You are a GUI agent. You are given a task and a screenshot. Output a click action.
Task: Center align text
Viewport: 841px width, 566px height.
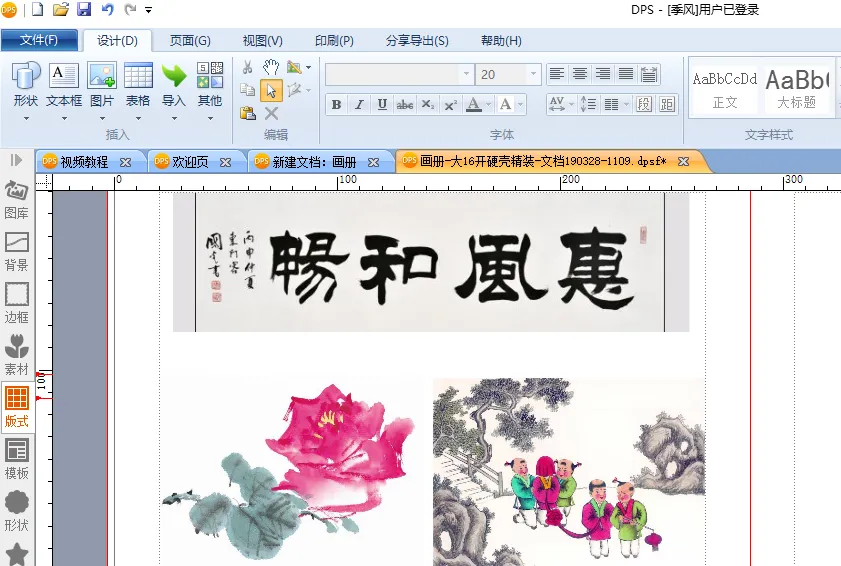[580, 74]
